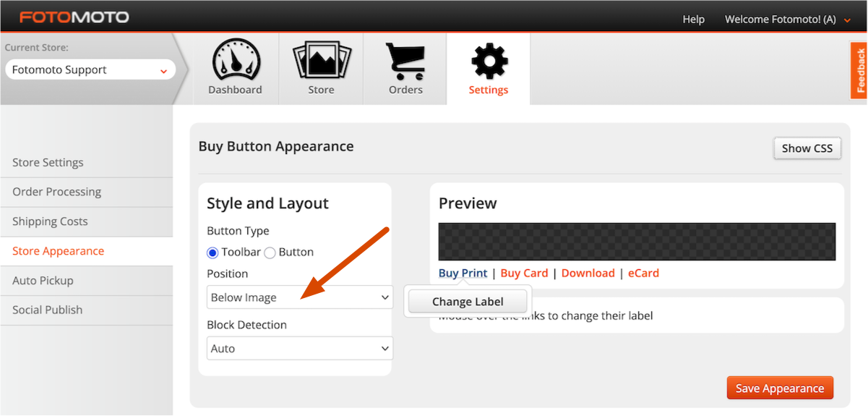
Task: Go to Auto Pickup in sidebar
Action: click(43, 281)
